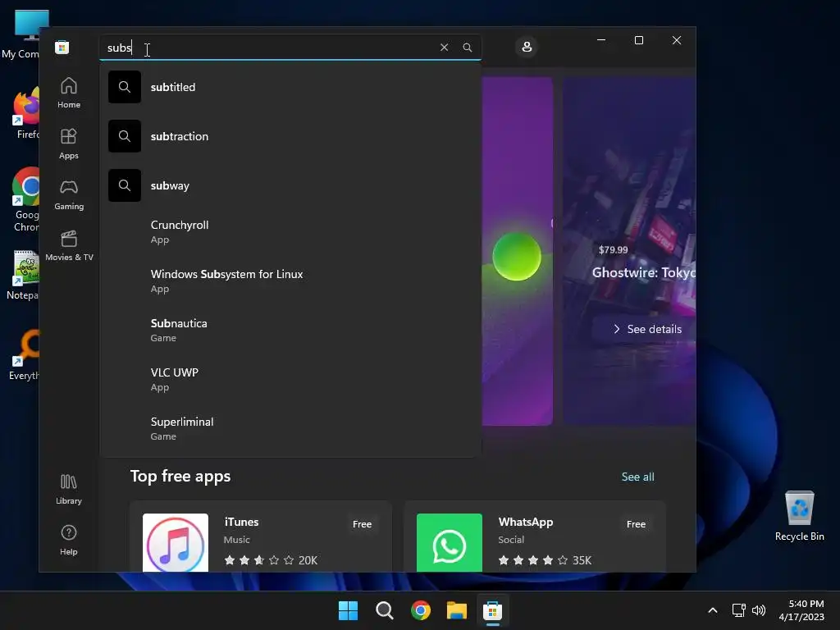Click the search icon beside subtraction
Image resolution: width=840 pixels, height=630 pixels.
click(125, 136)
